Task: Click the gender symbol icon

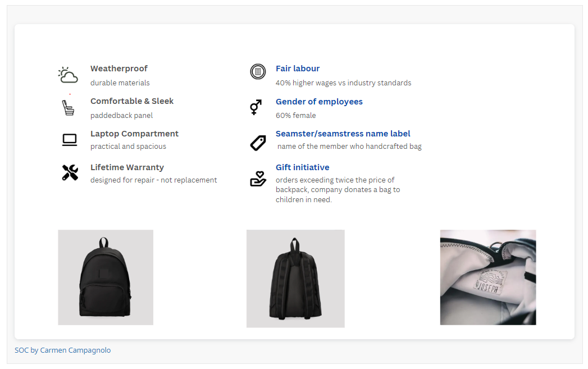Action: pyautogui.click(x=256, y=107)
